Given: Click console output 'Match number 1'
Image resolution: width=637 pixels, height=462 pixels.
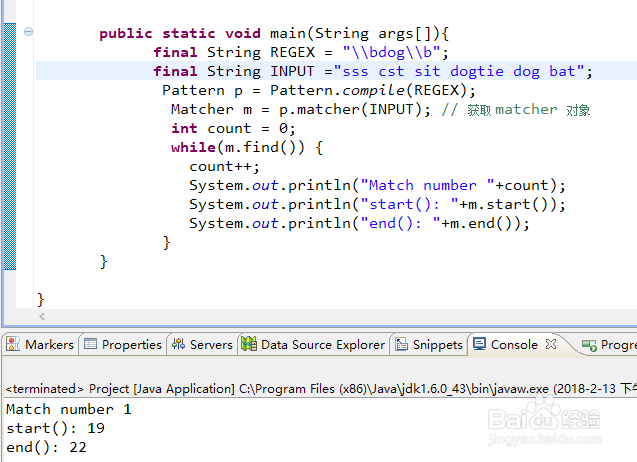Looking at the screenshot, I should (69, 409).
